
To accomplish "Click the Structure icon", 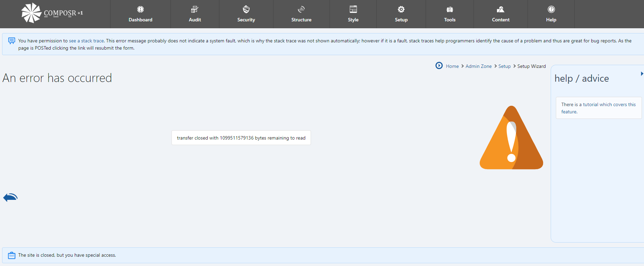I will coord(301,9).
